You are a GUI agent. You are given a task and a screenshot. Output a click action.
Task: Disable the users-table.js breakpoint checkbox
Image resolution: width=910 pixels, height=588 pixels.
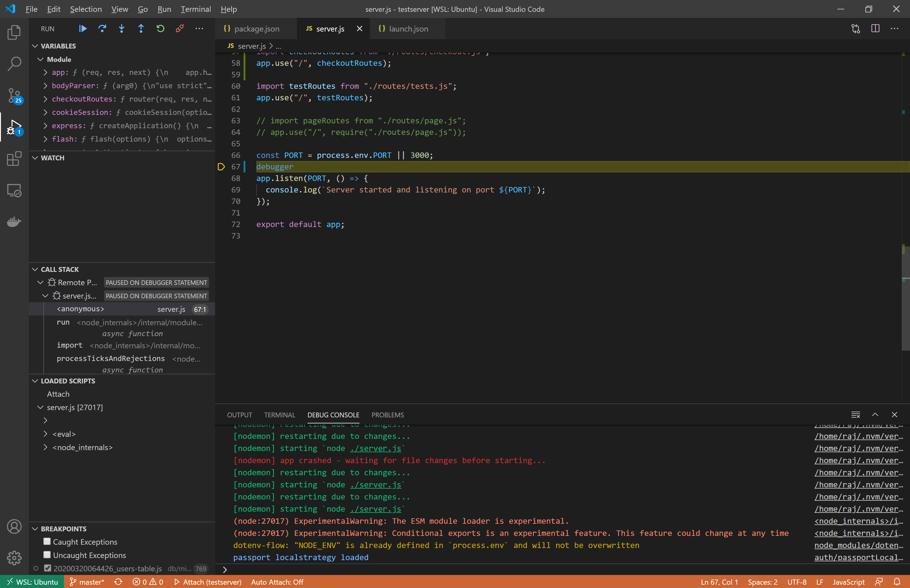point(47,568)
